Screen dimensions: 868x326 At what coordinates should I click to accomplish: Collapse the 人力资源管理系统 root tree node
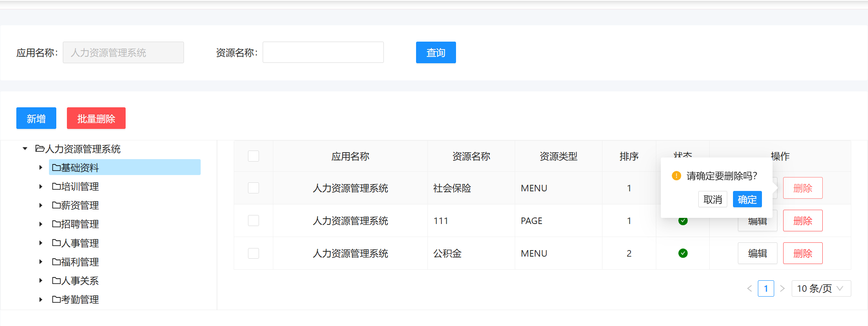pyautogui.click(x=25, y=149)
